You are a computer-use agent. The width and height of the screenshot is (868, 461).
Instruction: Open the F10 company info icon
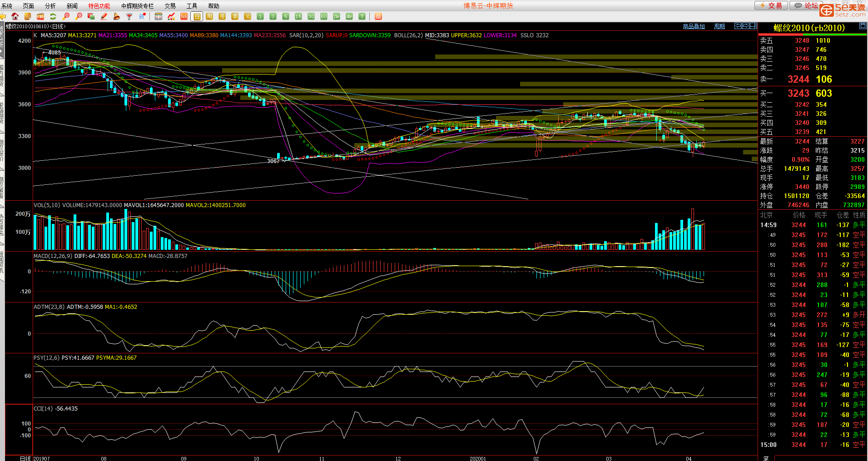click(40, 16)
